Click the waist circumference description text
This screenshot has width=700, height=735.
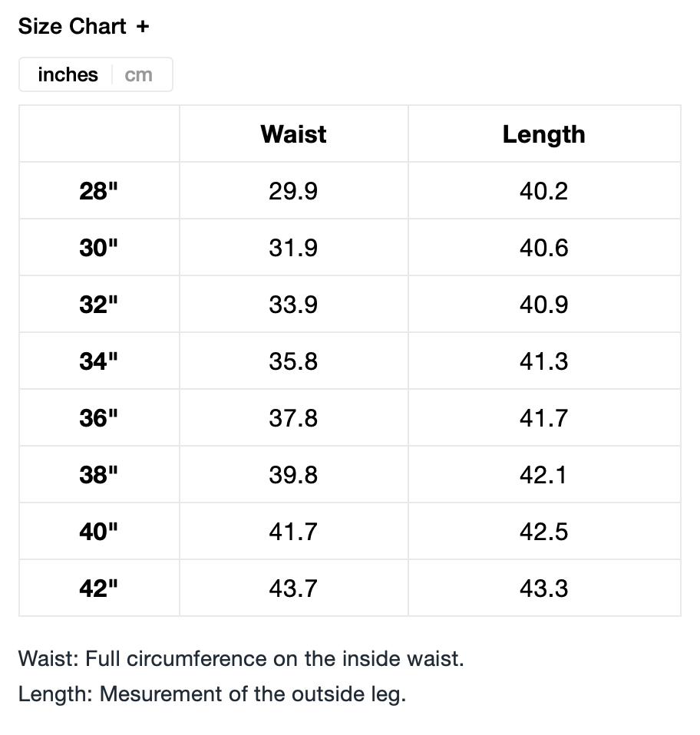(241, 659)
